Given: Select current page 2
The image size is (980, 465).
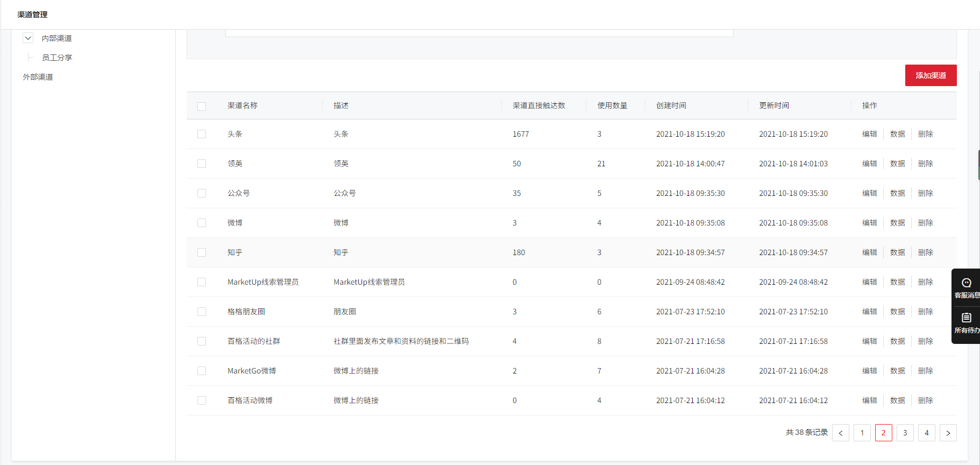Looking at the screenshot, I should (884, 433).
